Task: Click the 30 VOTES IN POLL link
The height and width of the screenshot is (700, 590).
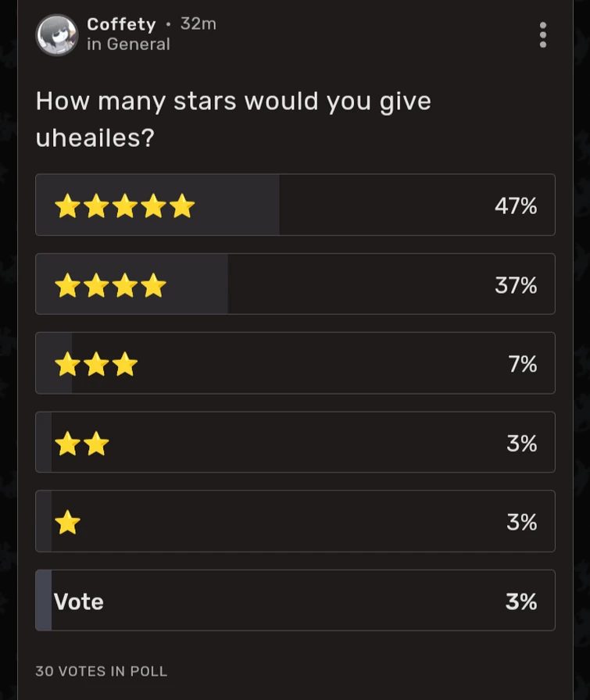Action: pyautogui.click(x=102, y=671)
